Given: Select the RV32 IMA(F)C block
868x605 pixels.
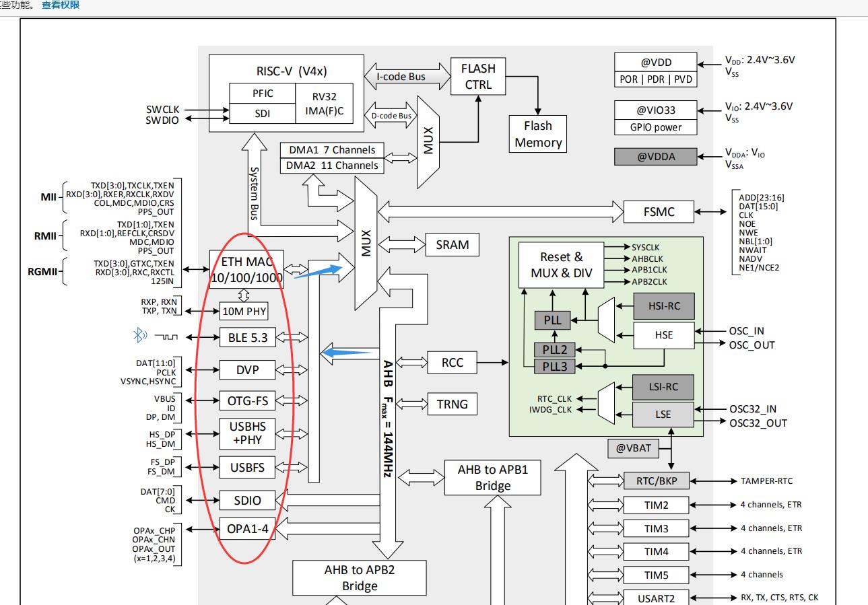Looking at the screenshot, I should click(x=324, y=104).
